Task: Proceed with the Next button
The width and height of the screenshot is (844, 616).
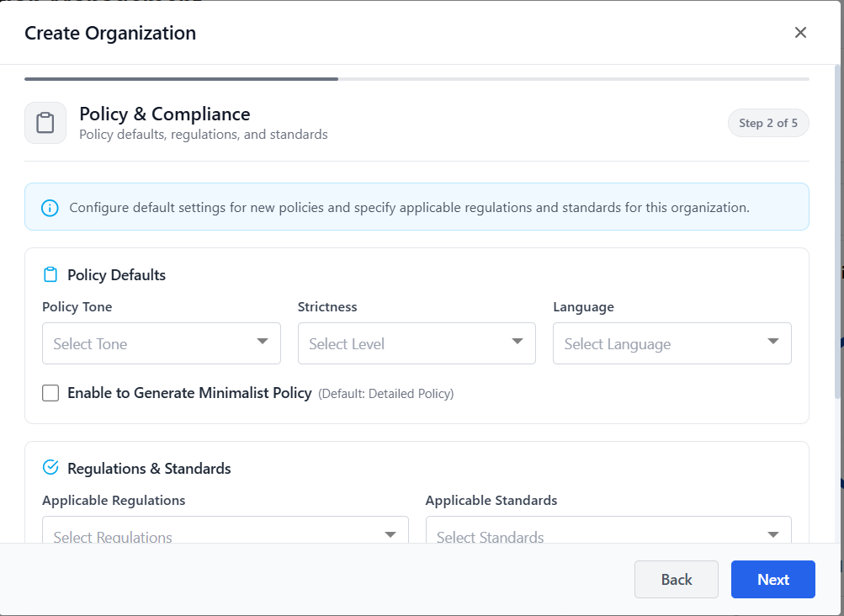Action: (x=773, y=579)
